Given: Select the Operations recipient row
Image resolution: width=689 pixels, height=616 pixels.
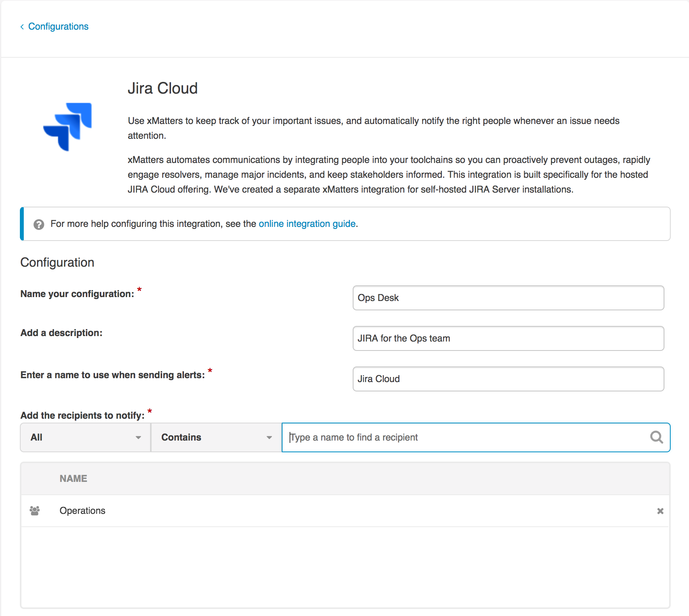Looking at the screenshot, I should (x=345, y=511).
